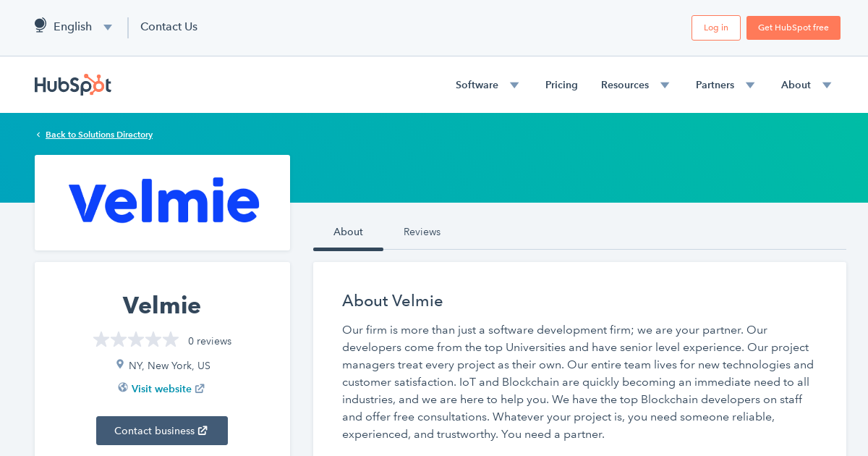Switch to the Reviews tab
The image size is (868, 456).
[422, 232]
